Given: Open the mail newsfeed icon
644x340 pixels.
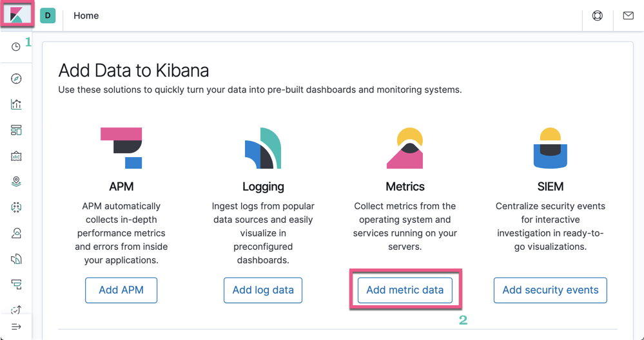Looking at the screenshot, I should (628, 15).
